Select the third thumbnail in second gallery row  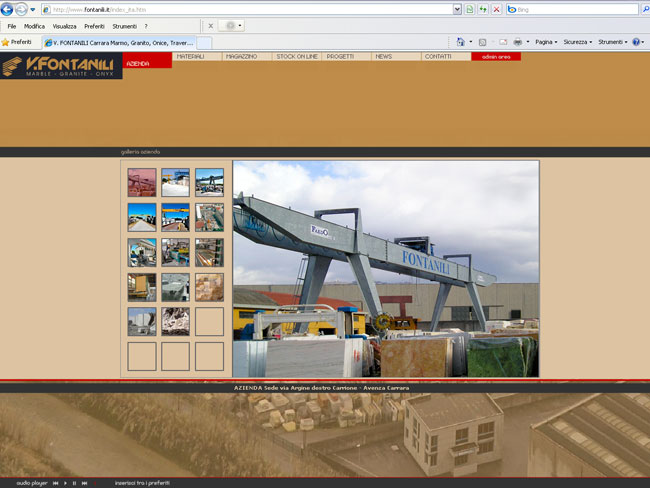209,217
